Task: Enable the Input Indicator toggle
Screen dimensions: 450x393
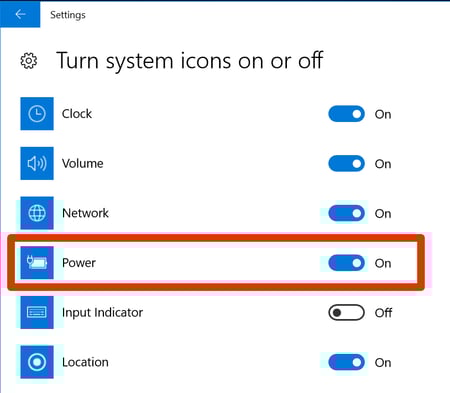Action: [346, 313]
